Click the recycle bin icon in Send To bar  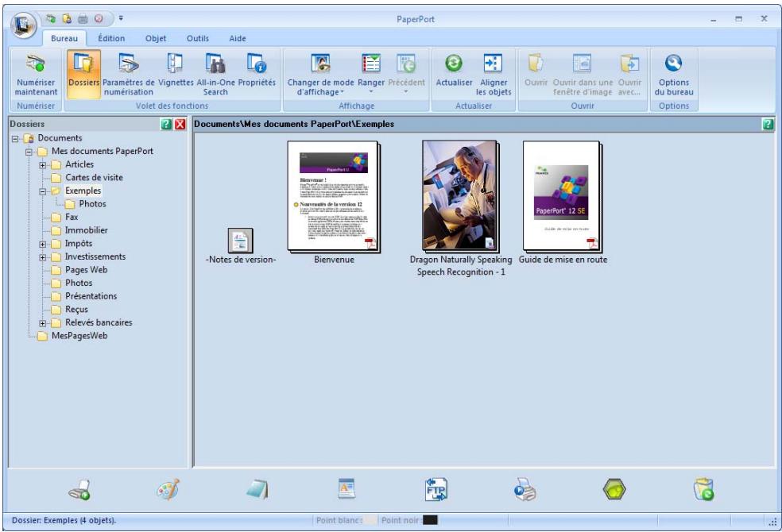pos(703,490)
